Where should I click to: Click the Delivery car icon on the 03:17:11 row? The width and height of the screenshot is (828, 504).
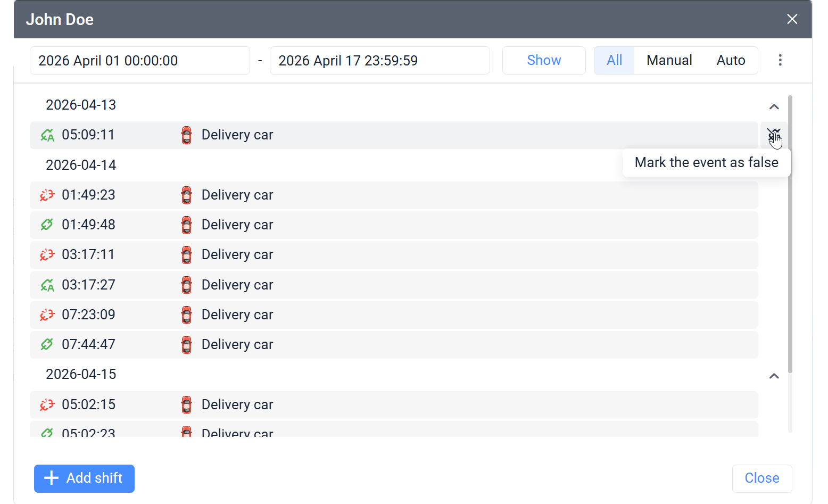[x=186, y=254]
